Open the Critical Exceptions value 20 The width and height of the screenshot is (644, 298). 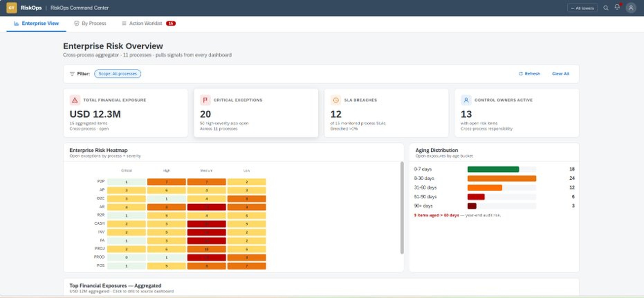coord(205,114)
